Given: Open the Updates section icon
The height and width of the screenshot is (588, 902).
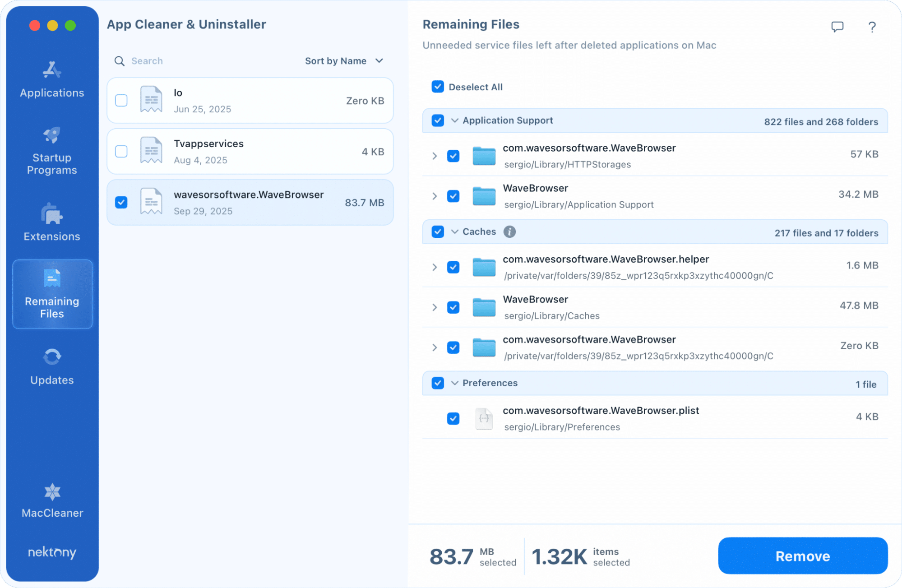Looking at the screenshot, I should [52, 357].
